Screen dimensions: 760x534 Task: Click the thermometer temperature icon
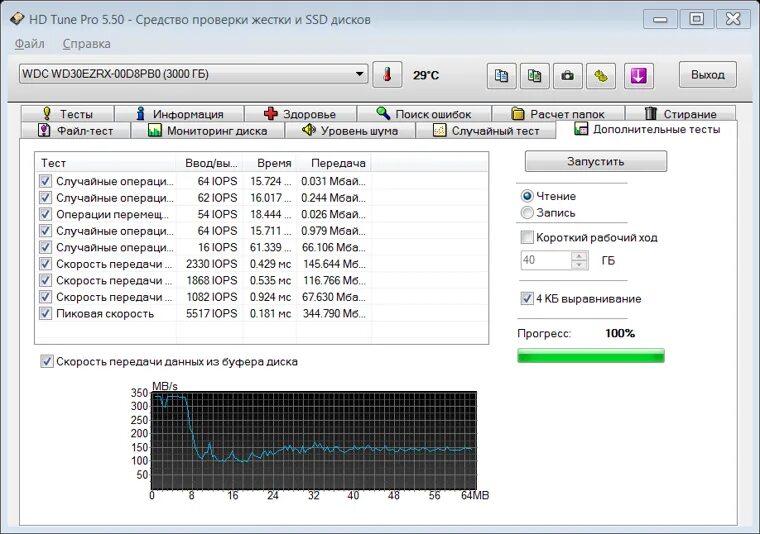pos(387,75)
